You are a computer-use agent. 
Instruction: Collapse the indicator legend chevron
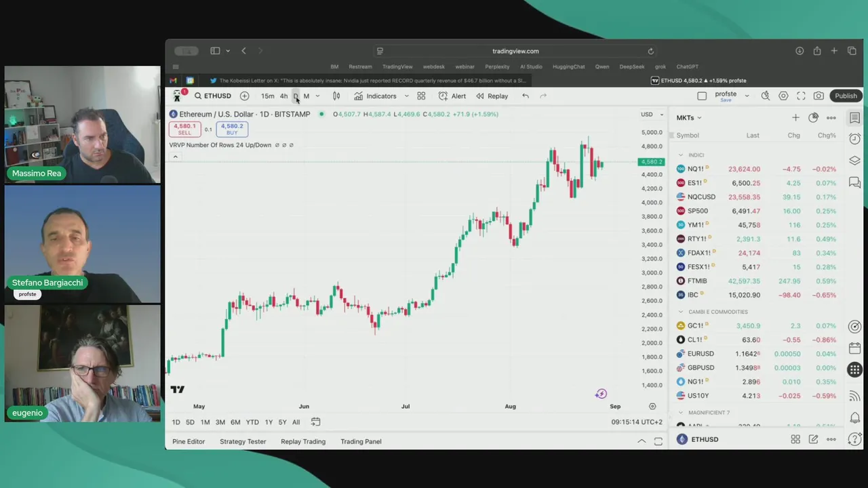[175, 157]
